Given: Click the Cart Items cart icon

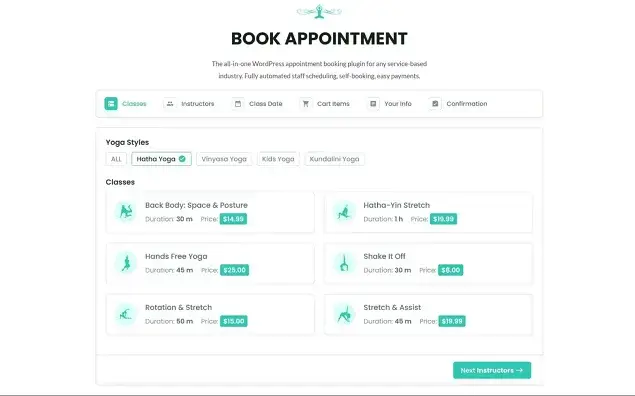Looking at the screenshot, I should pyautogui.click(x=306, y=104).
